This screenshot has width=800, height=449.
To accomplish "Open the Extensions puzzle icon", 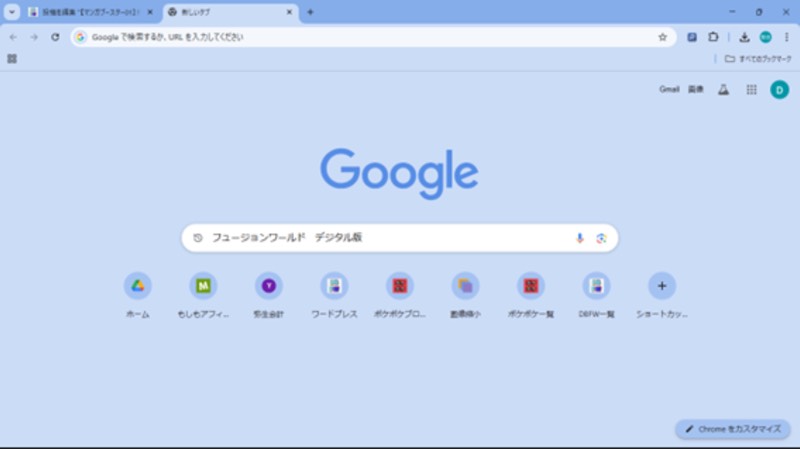I will click(713, 37).
